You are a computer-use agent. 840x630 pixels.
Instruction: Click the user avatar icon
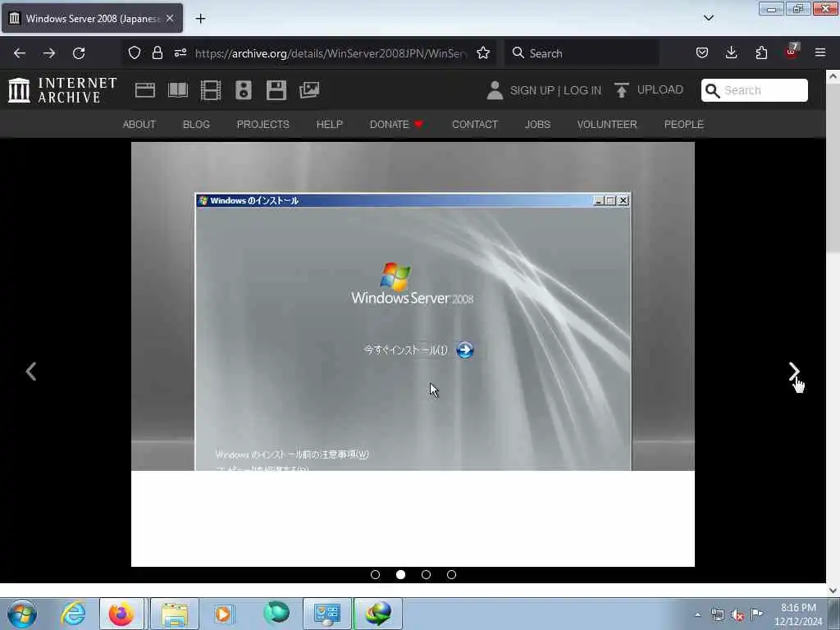click(x=495, y=90)
